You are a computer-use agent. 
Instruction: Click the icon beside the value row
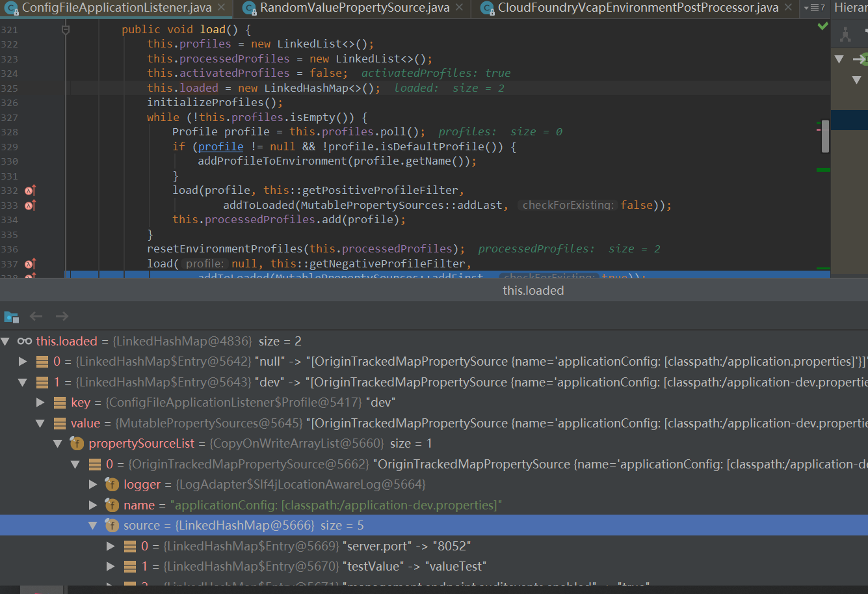(x=59, y=424)
